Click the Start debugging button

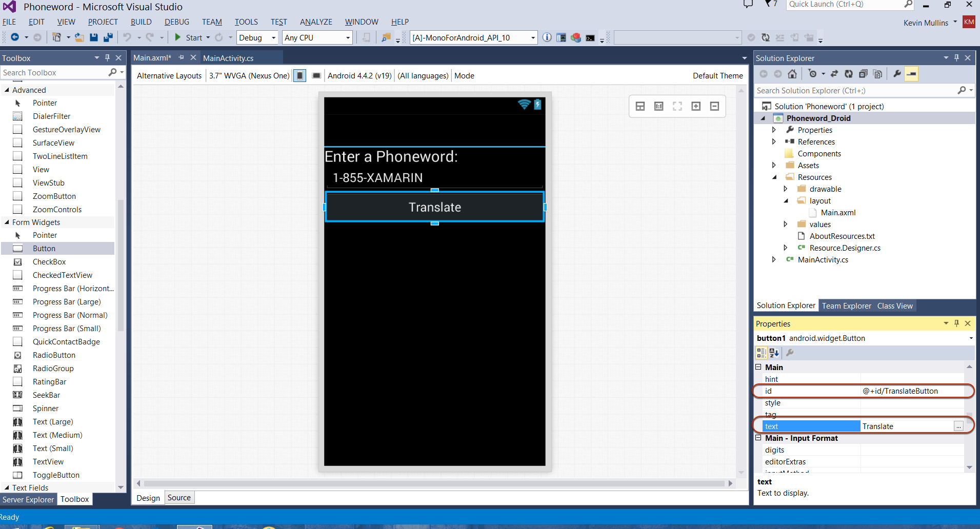189,37
